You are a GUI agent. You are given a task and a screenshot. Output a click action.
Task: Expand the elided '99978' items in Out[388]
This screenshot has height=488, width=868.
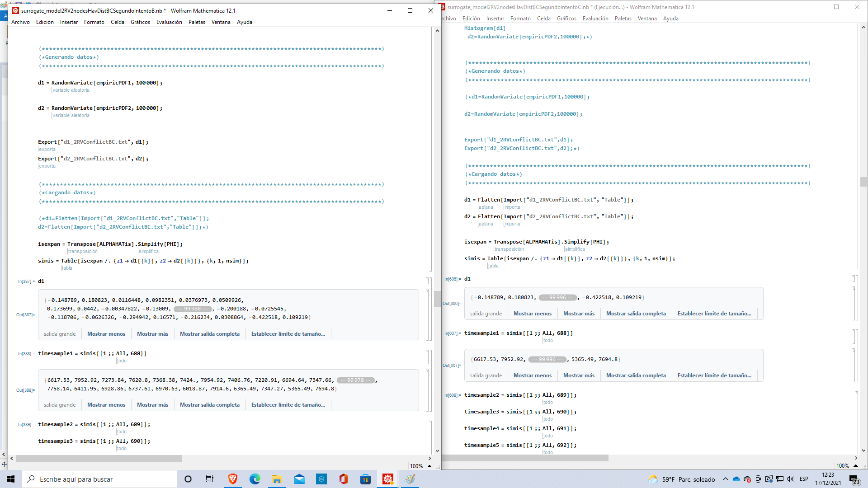(x=356, y=380)
